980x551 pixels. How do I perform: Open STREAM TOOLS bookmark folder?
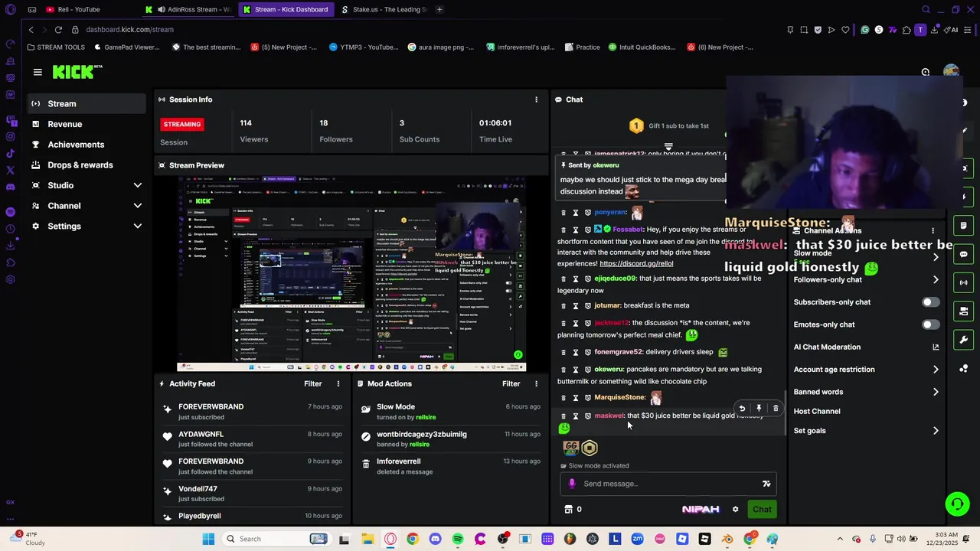[x=55, y=47]
